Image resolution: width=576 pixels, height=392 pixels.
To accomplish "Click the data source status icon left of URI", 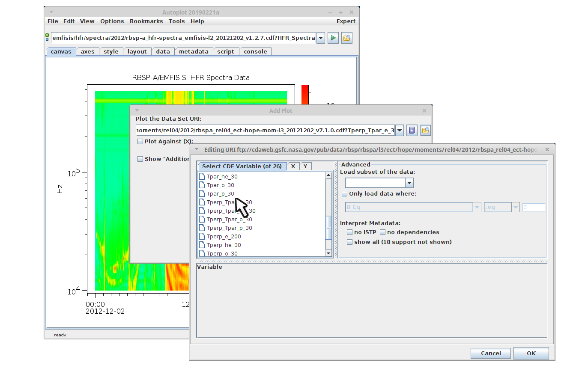I will [47, 38].
